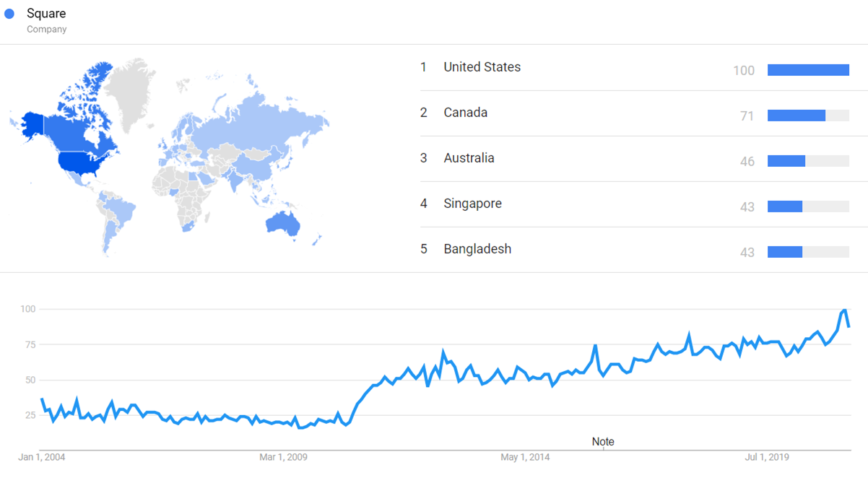Click the Company subtitle under Square

tap(47, 30)
